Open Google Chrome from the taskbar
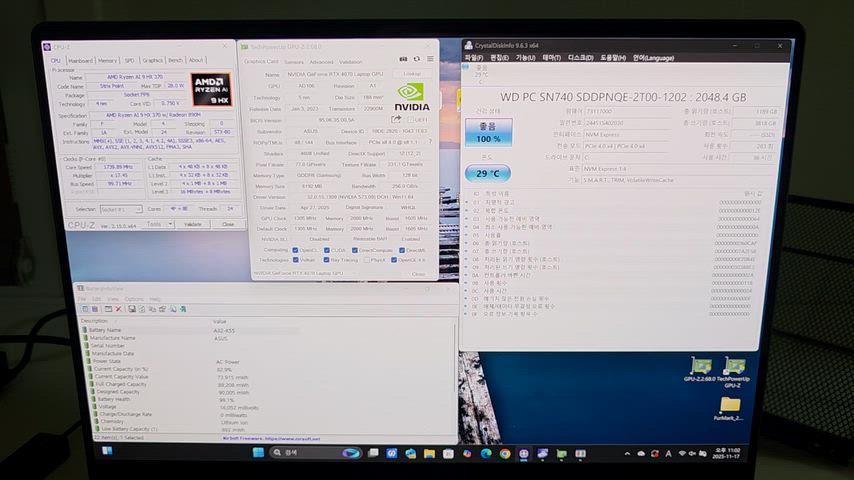This screenshot has width=854, height=480. [505, 453]
